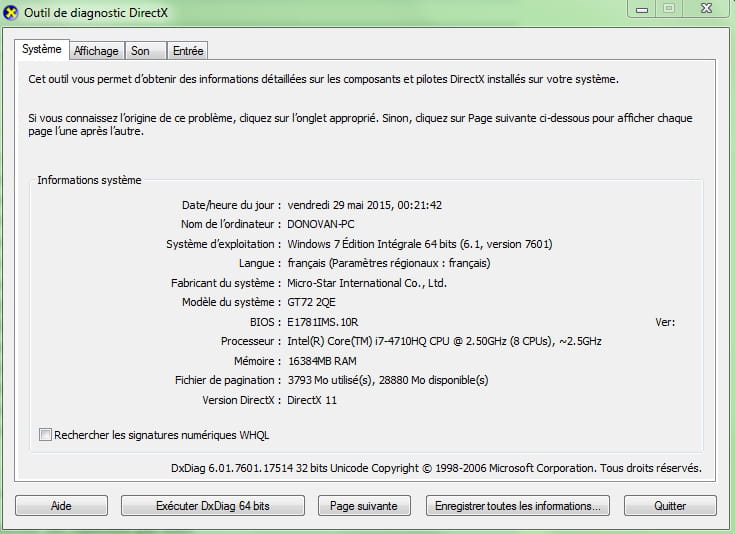
Task: Click the Aide button
Action: (x=61, y=506)
